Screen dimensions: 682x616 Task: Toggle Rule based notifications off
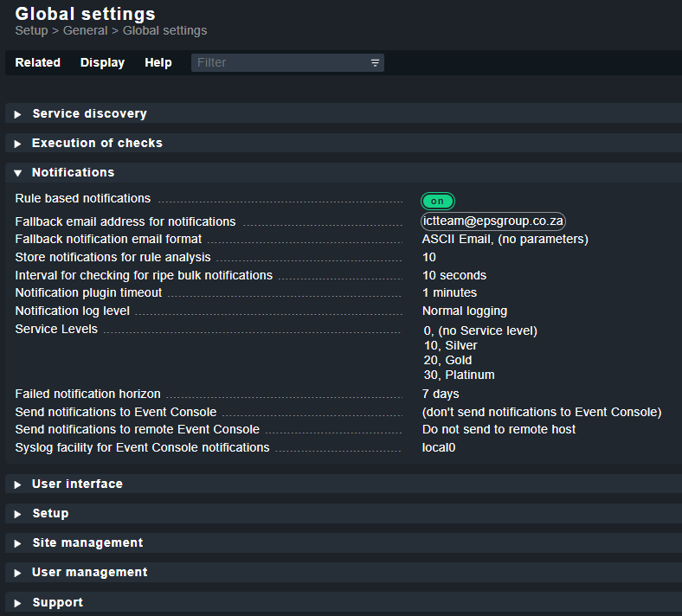[438, 201]
